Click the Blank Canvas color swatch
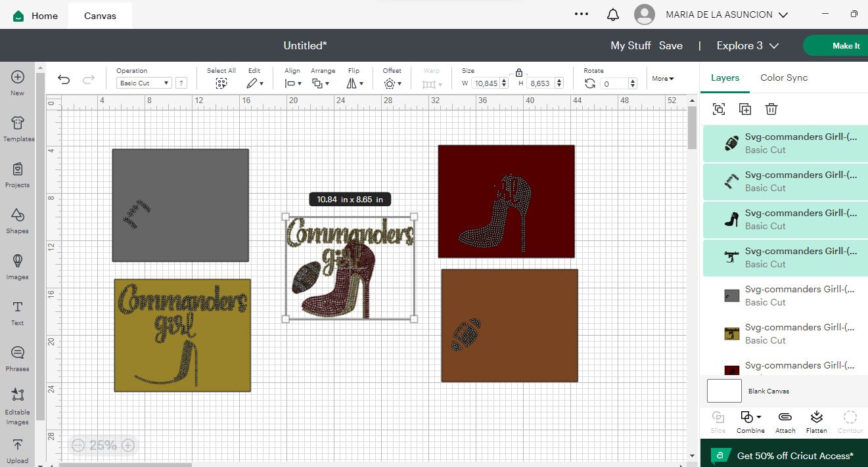Image resolution: width=868 pixels, height=467 pixels. (x=724, y=391)
